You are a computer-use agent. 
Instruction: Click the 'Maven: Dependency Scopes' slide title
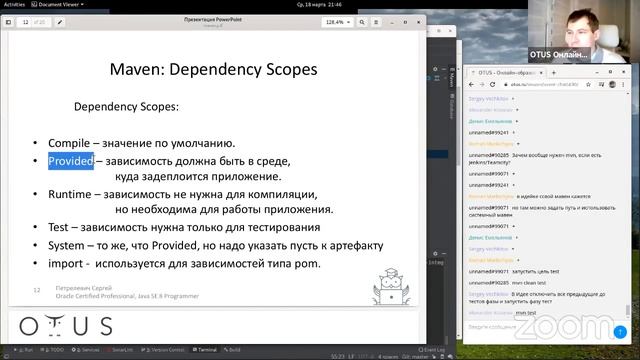pos(213,69)
